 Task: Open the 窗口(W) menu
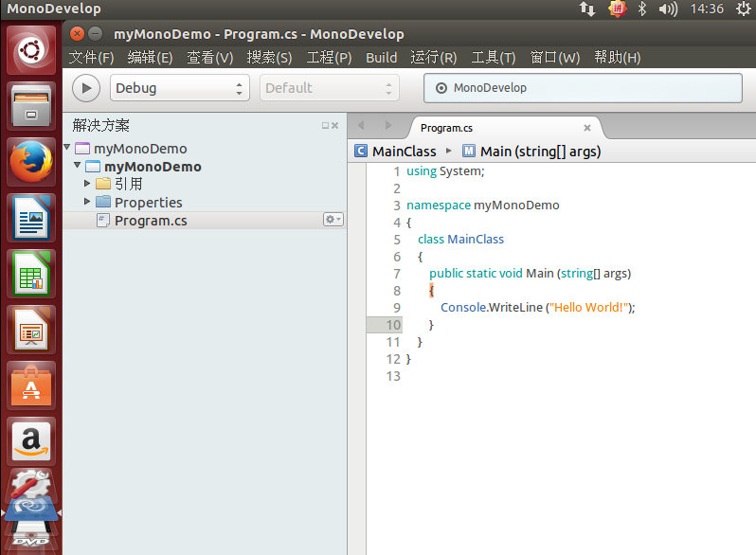554,58
